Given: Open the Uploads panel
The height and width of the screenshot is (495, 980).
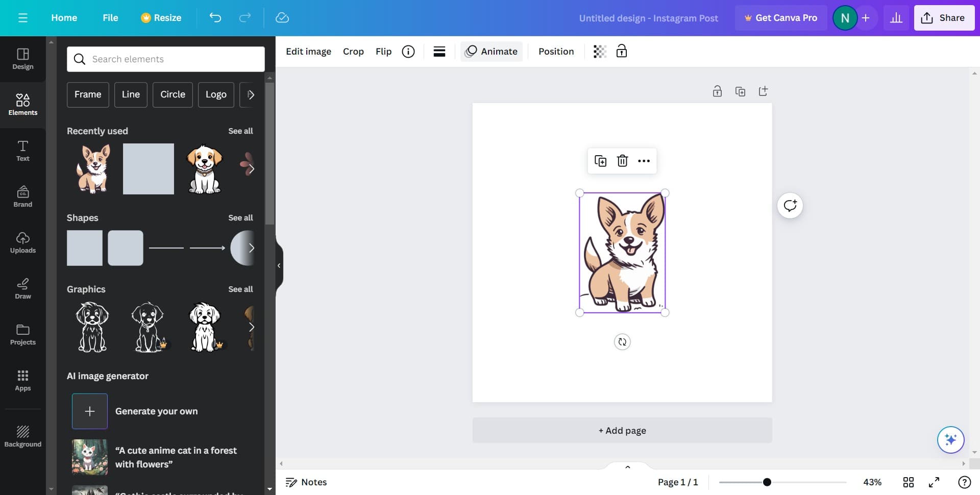Looking at the screenshot, I should coord(22,242).
